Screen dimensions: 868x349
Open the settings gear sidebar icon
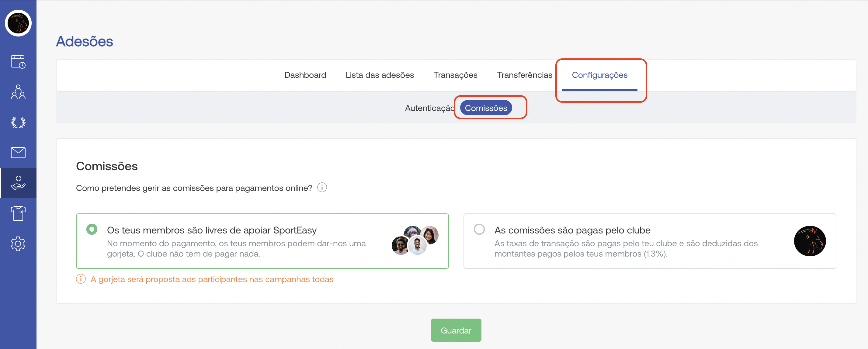[x=18, y=244]
